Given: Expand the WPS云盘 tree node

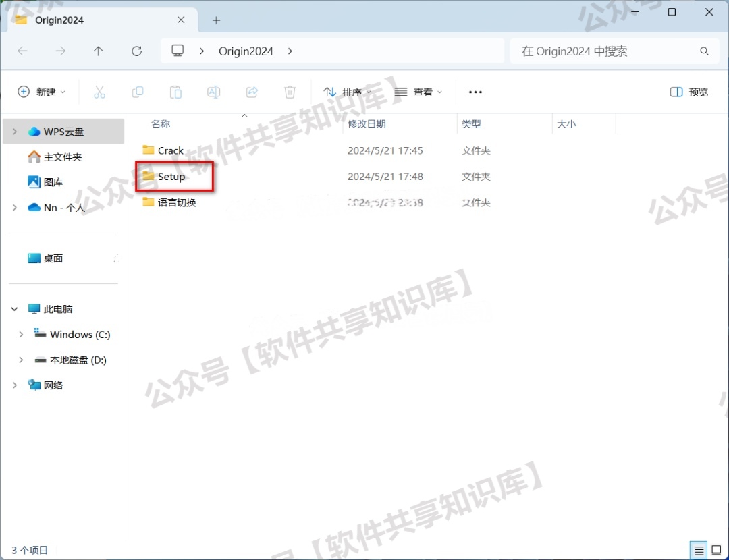Looking at the screenshot, I should click(x=15, y=132).
